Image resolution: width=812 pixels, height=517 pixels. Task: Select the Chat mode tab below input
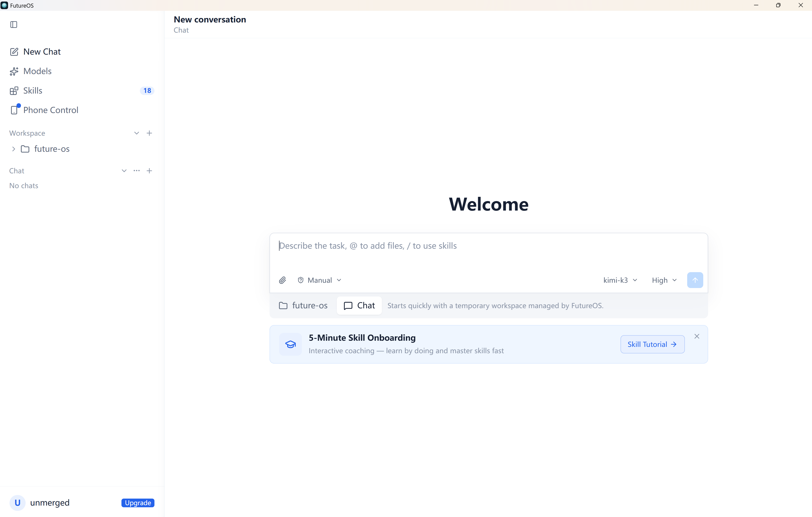pyautogui.click(x=359, y=306)
